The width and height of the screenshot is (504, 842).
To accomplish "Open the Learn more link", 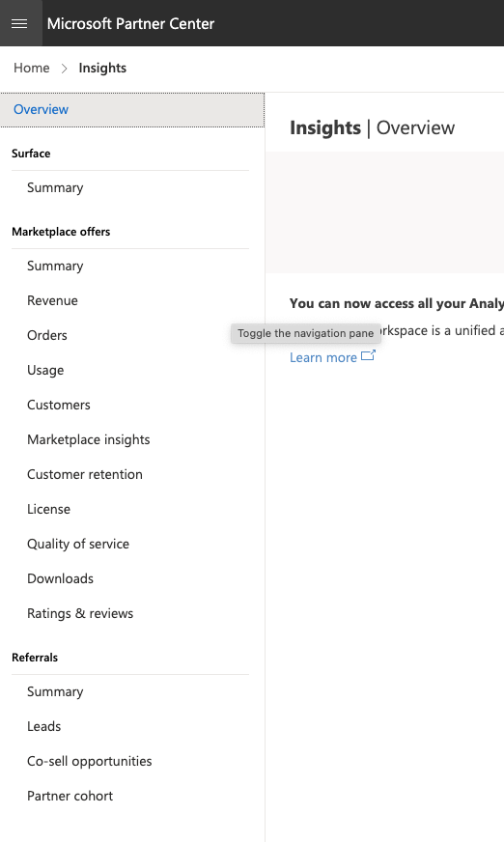I will click(323, 357).
